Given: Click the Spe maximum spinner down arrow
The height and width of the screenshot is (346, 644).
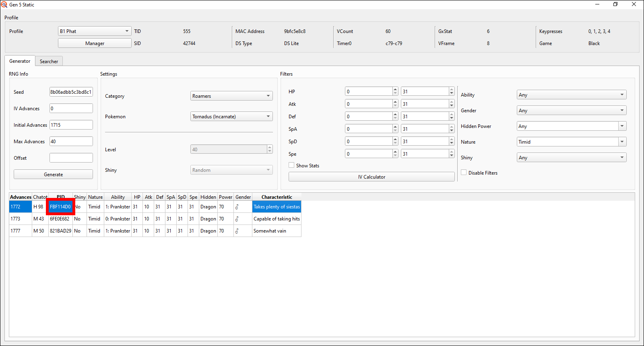Looking at the screenshot, I should (452, 156).
